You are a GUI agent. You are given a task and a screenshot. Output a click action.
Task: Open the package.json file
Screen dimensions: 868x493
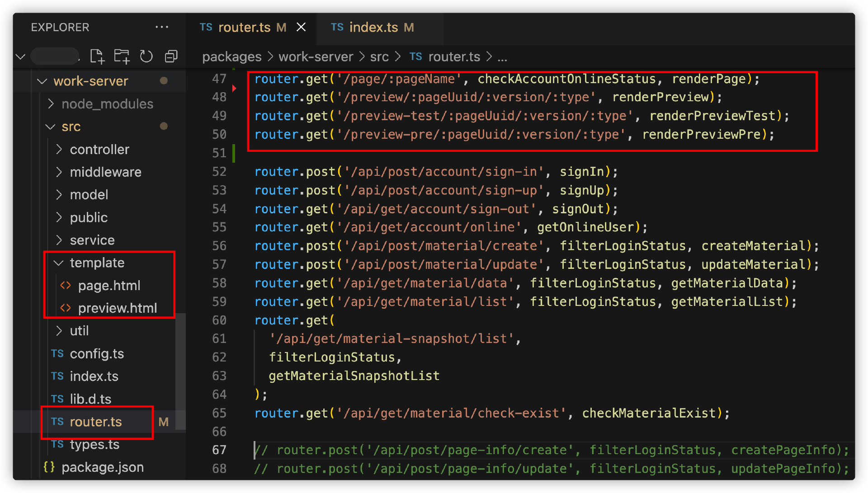[x=102, y=467]
